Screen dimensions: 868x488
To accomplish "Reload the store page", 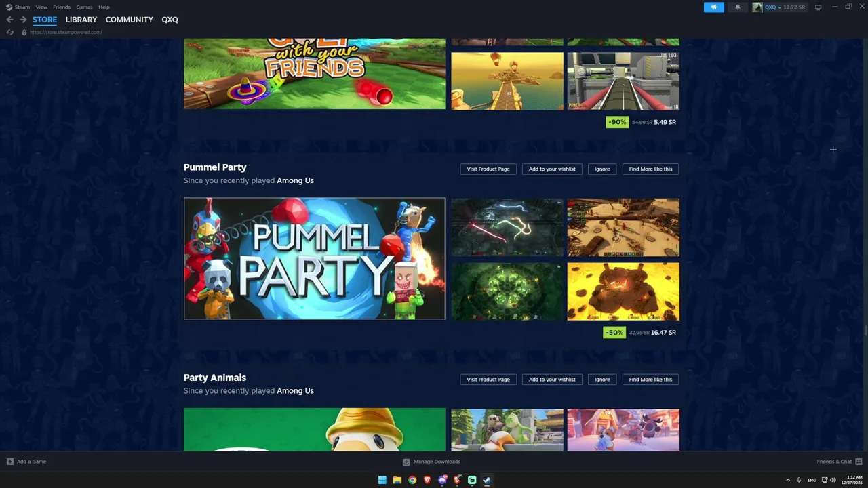I will pos(9,32).
